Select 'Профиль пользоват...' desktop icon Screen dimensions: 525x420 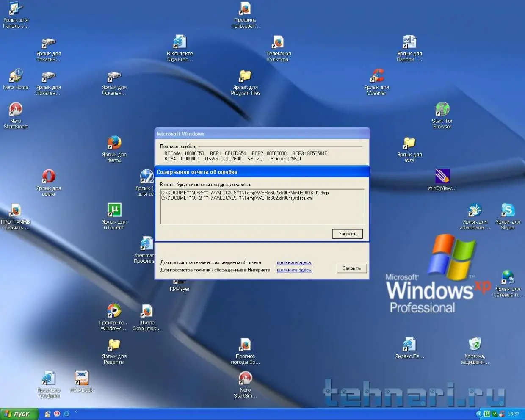pyautogui.click(x=246, y=15)
